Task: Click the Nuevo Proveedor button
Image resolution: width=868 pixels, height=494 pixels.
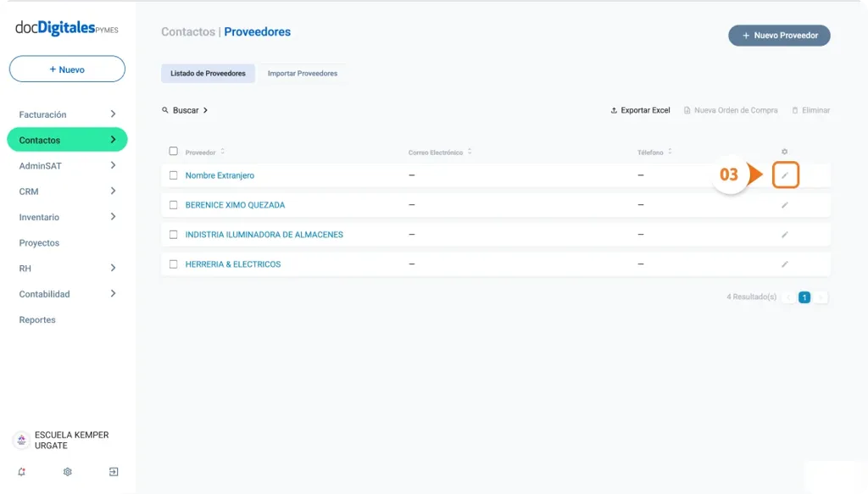Action: click(x=779, y=36)
